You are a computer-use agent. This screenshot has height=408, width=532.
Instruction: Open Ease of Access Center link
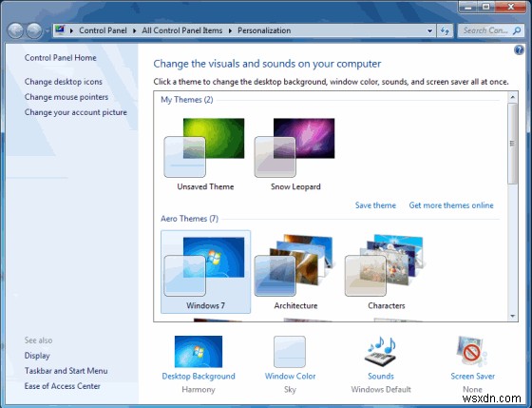(x=62, y=386)
